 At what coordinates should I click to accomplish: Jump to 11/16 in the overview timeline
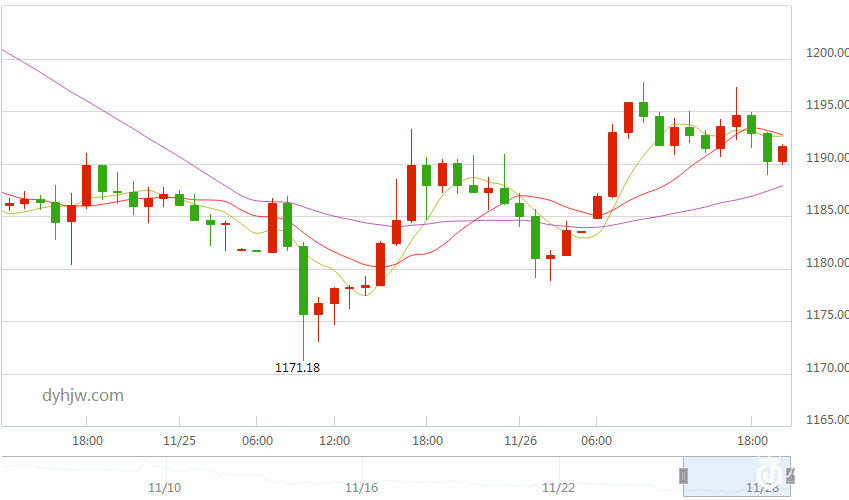point(361,488)
